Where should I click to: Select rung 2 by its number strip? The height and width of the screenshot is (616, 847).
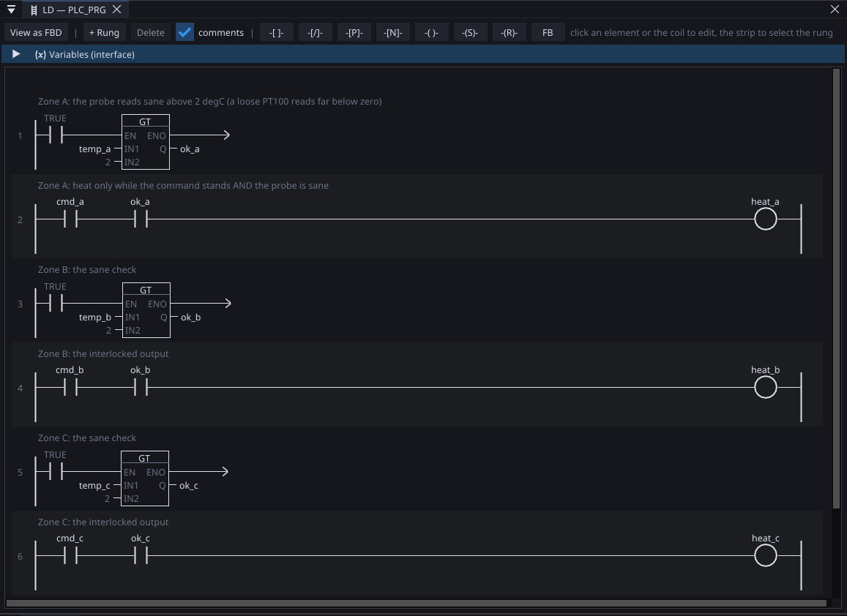click(x=20, y=219)
